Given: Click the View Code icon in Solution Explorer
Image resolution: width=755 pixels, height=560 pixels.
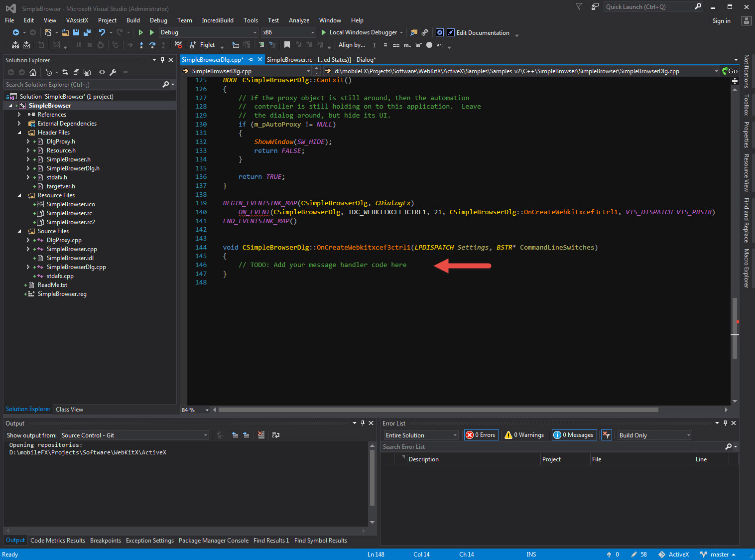Looking at the screenshot, I should [102, 72].
